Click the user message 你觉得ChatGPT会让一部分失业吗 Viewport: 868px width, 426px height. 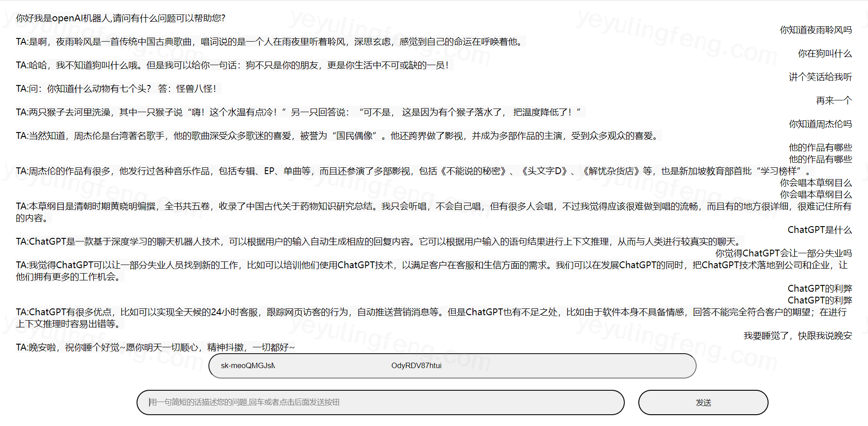(783, 253)
